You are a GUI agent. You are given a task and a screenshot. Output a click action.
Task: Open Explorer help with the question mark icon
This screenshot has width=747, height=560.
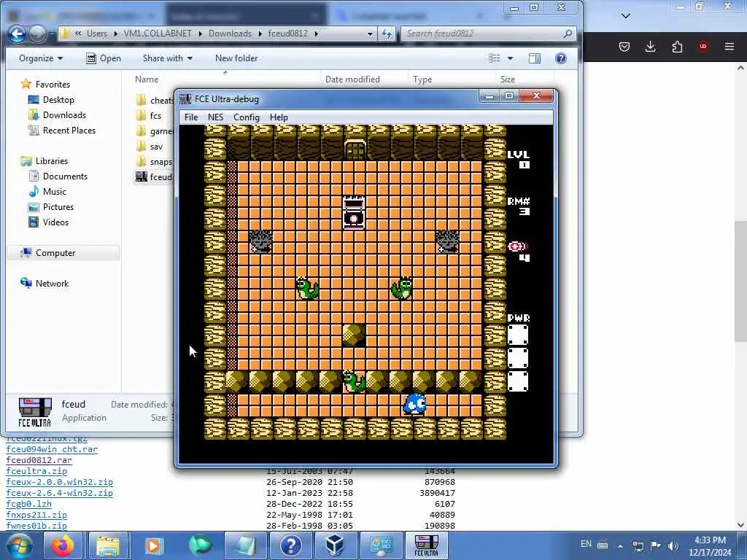(561, 58)
